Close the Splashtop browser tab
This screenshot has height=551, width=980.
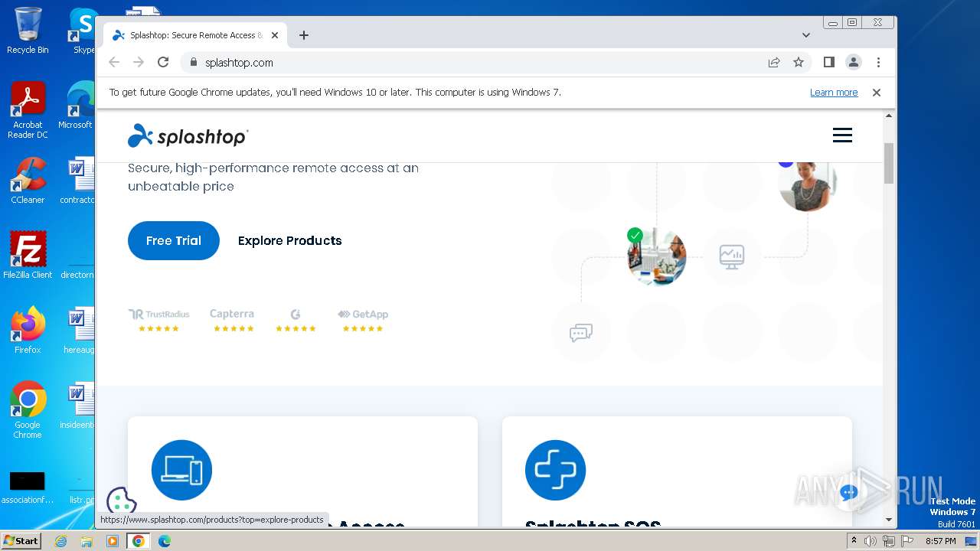(x=275, y=35)
